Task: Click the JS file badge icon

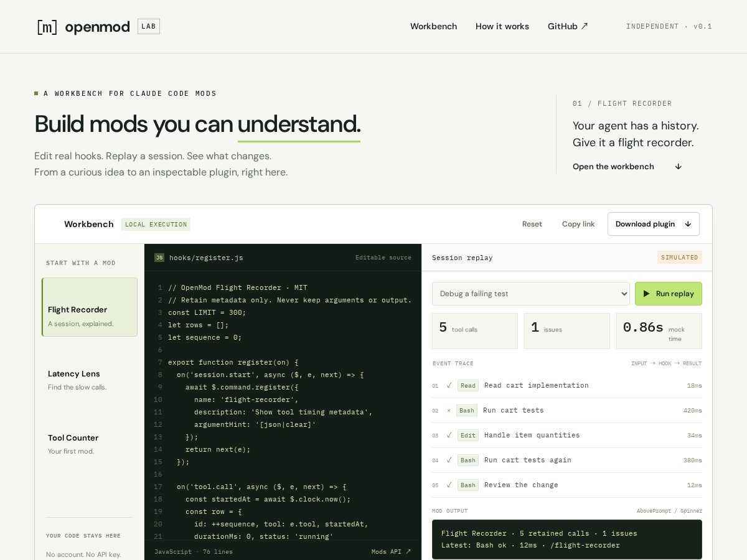Action: (159, 258)
